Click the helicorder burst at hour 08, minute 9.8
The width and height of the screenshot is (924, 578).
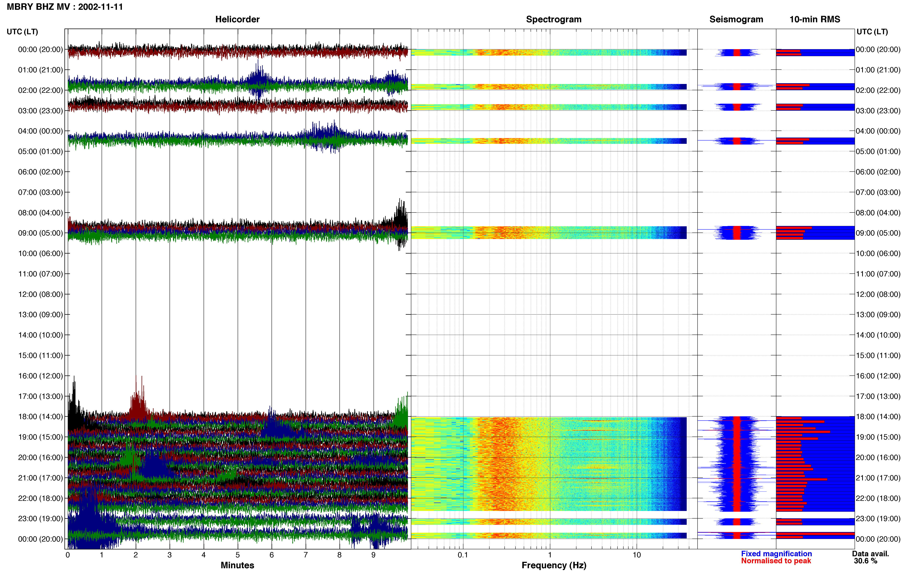pos(400,224)
